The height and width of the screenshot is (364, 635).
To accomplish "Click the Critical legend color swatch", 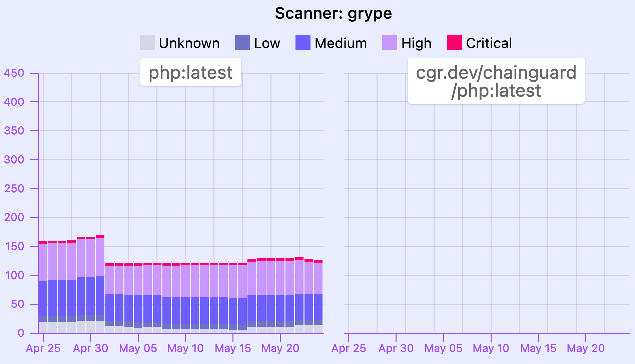I will pyautogui.click(x=454, y=43).
